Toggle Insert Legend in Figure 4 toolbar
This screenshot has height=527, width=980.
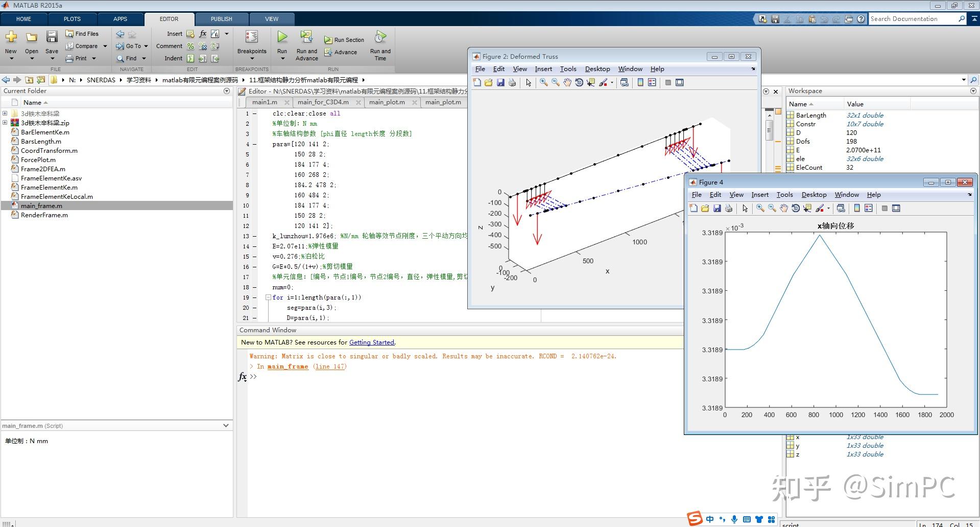pyautogui.click(x=868, y=208)
